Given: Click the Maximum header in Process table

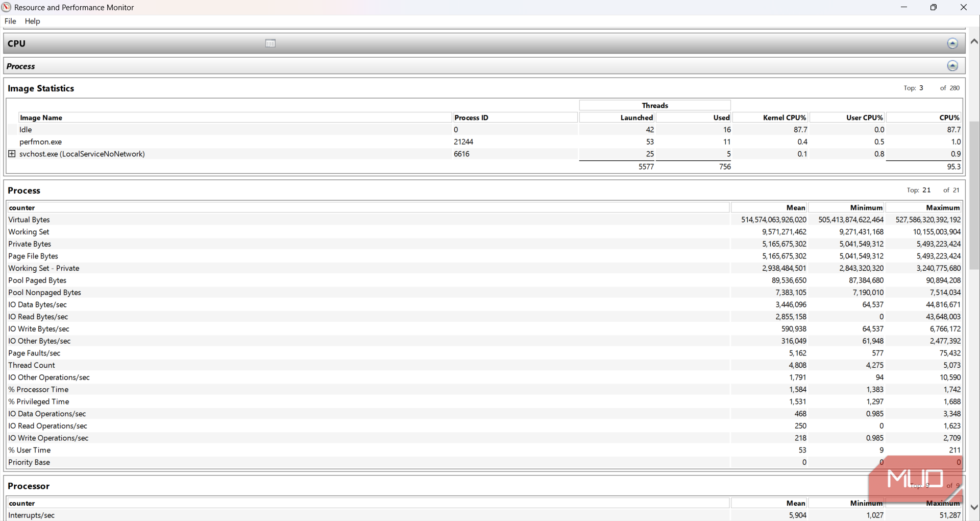Looking at the screenshot, I should [924, 207].
